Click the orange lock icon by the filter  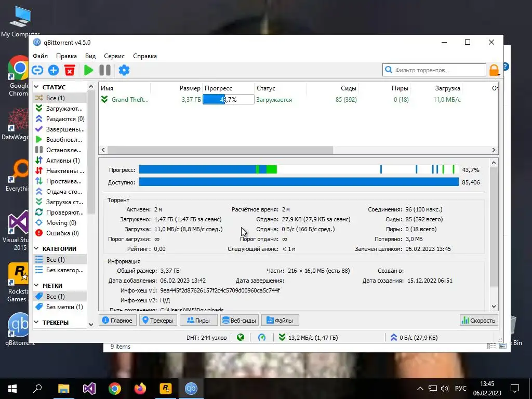[494, 70]
